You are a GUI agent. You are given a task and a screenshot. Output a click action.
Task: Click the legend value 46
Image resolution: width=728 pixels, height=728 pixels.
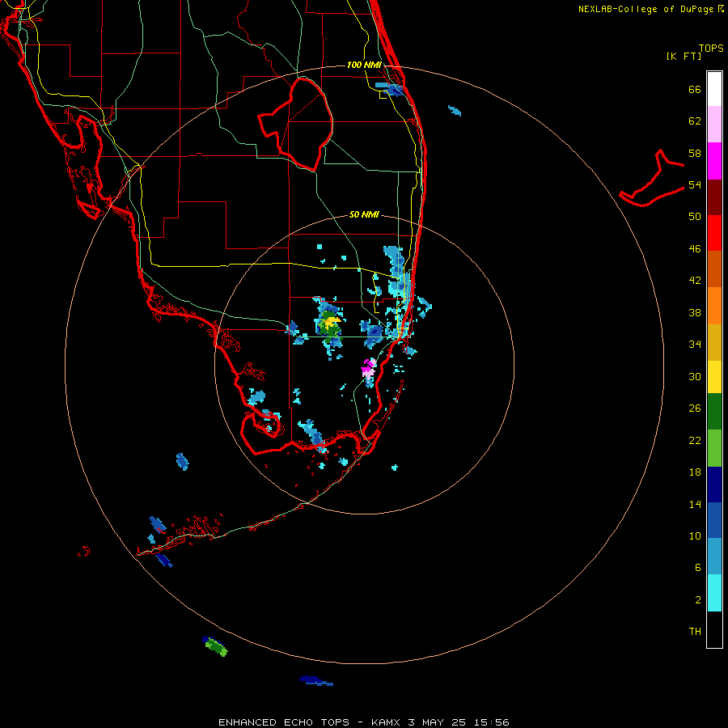click(x=695, y=249)
